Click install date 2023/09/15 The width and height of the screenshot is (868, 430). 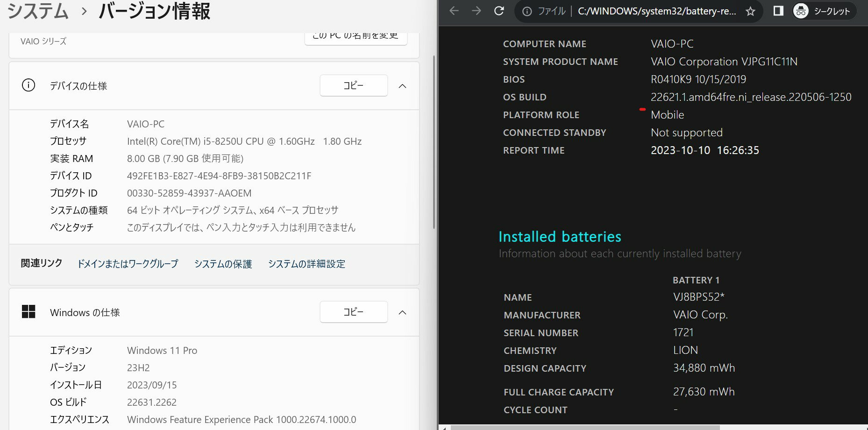(152, 385)
